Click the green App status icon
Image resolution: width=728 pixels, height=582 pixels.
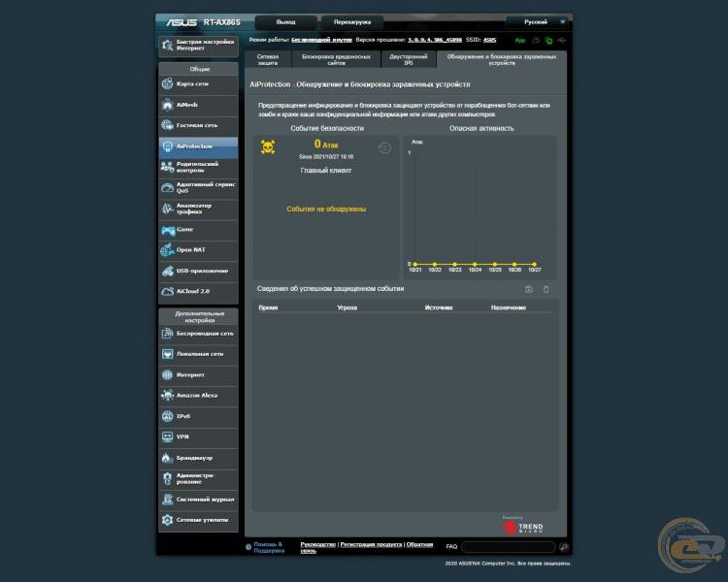coord(520,41)
